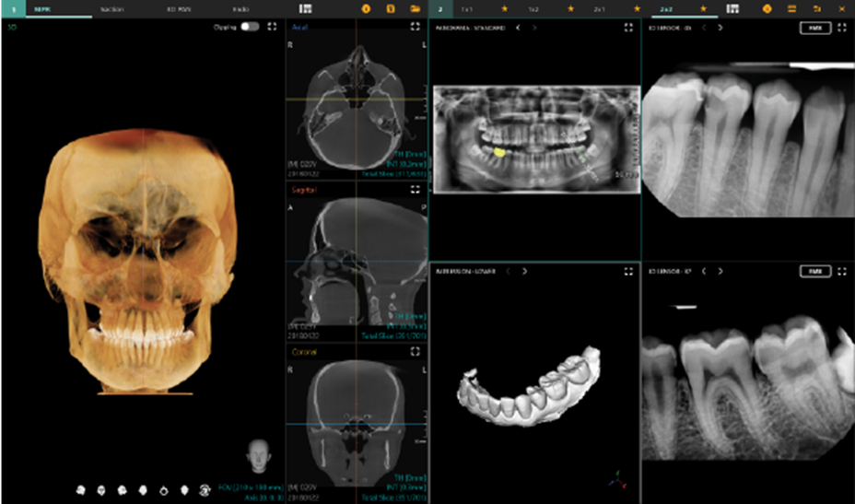Expand the Coronal view to fullscreen

tap(416, 352)
